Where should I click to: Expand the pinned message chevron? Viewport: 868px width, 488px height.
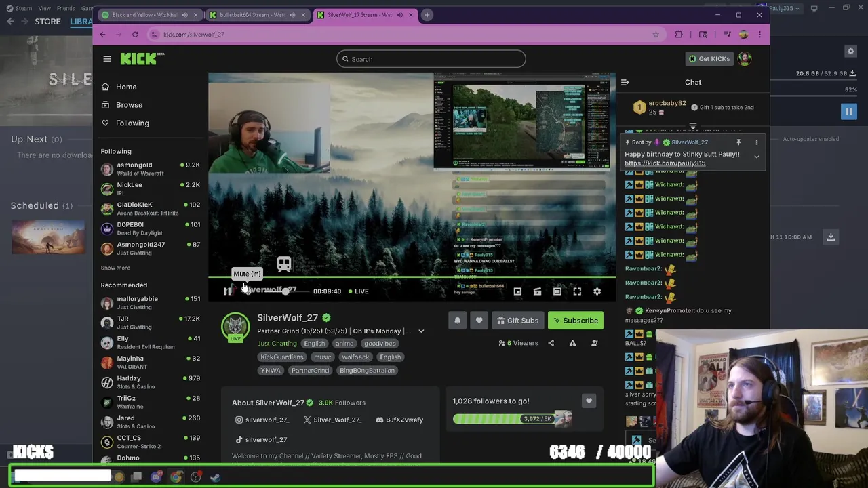click(757, 157)
